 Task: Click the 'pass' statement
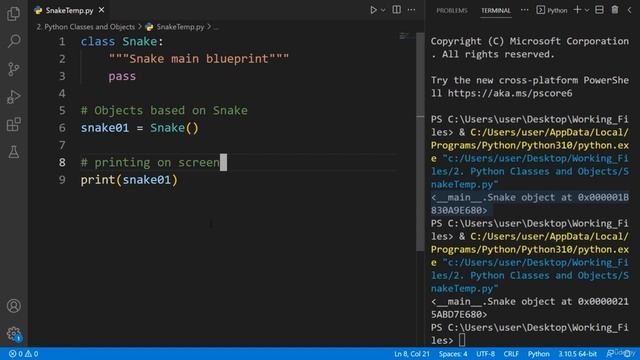click(122, 76)
